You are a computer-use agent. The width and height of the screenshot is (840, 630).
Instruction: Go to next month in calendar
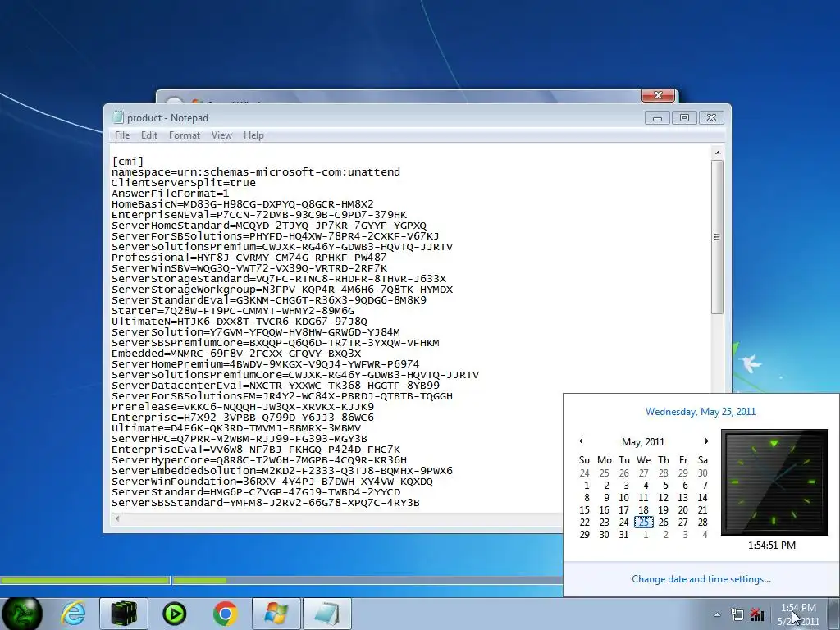tap(706, 441)
